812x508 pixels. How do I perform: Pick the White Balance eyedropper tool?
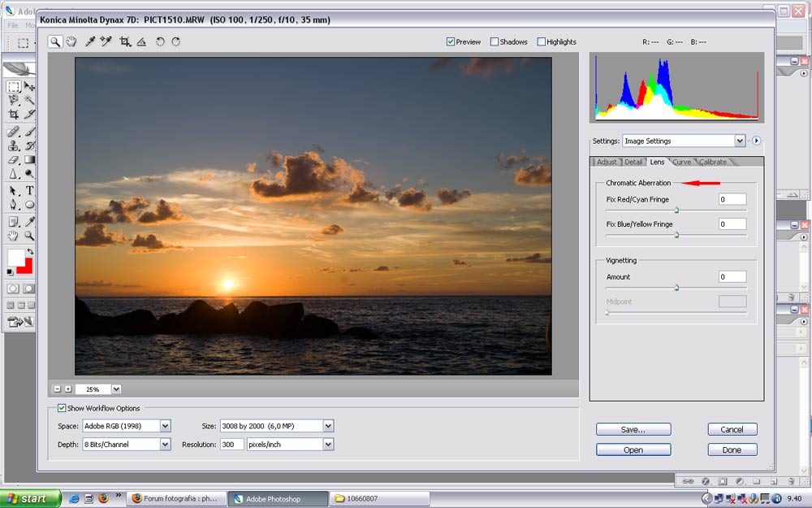click(x=89, y=41)
